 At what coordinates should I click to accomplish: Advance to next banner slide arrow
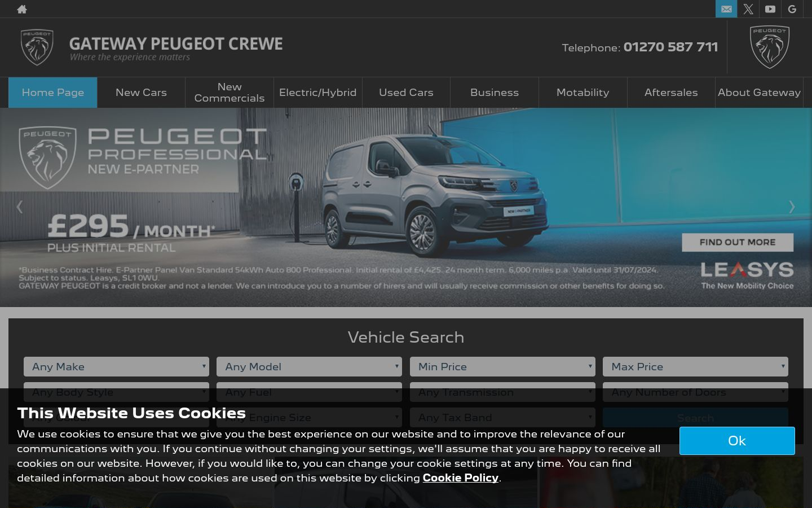point(792,207)
